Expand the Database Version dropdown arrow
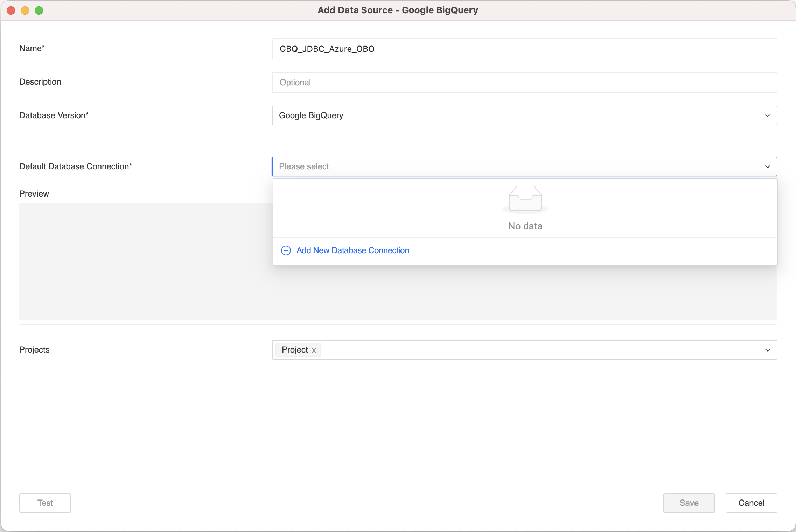 pyautogui.click(x=767, y=116)
